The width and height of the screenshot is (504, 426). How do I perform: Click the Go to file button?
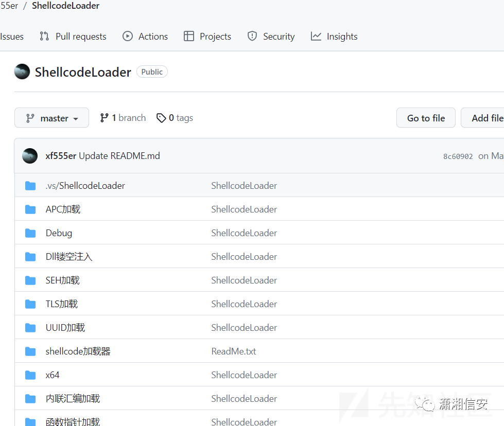[x=426, y=118]
